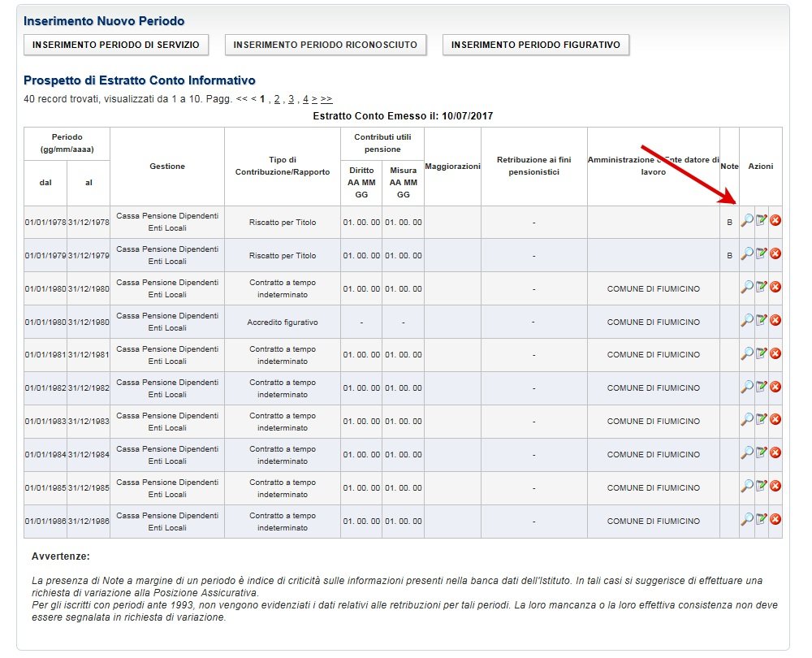The height and width of the screenshot is (658, 812).
Task: Edit the 01/01/1984 period row
Action: pyautogui.click(x=762, y=452)
